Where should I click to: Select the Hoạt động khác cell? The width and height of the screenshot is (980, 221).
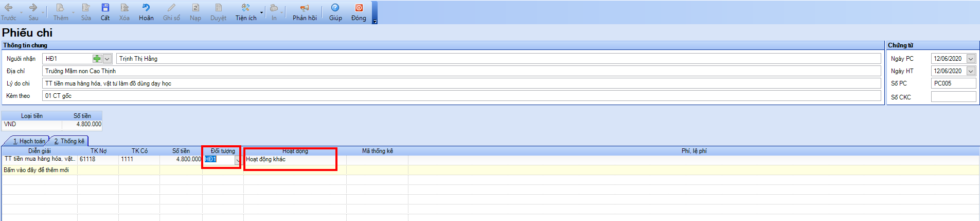point(294,159)
